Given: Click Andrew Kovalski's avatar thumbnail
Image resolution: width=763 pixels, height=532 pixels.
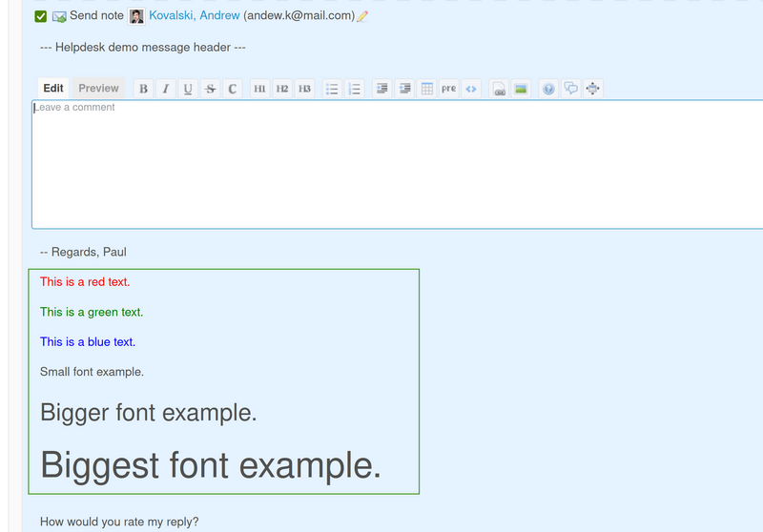Looking at the screenshot, I should coord(137,16).
